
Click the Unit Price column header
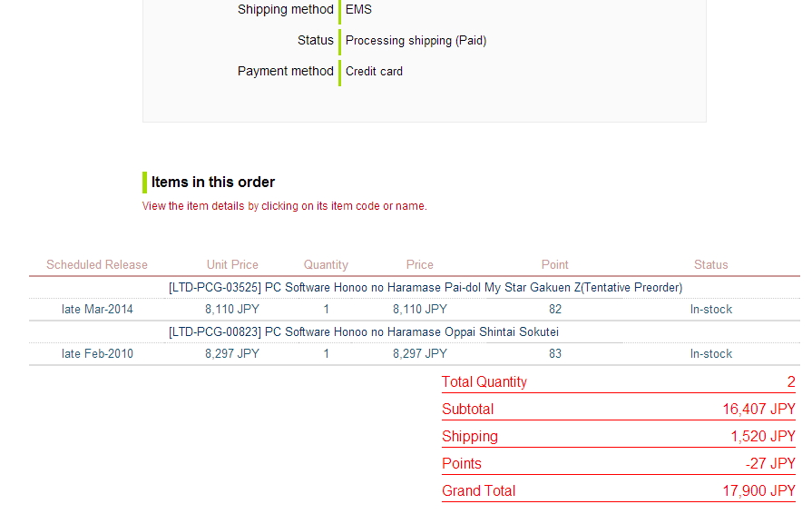coord(232,265)
